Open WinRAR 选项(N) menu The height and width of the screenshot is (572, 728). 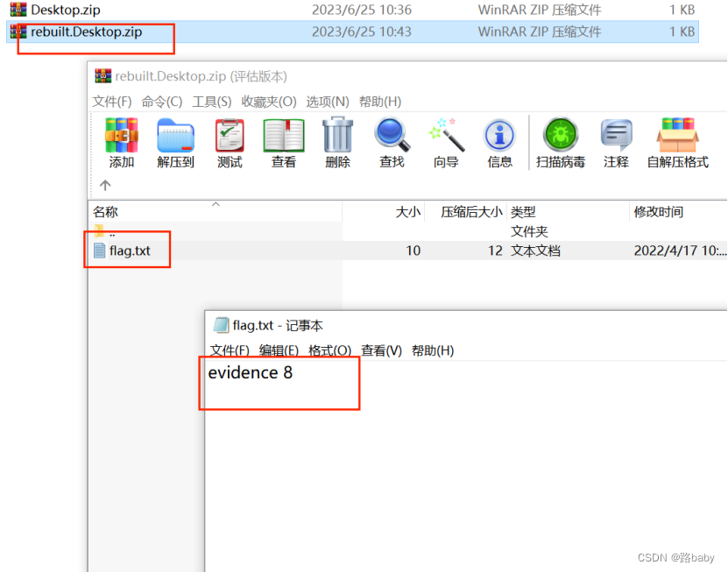coord(328,102)
